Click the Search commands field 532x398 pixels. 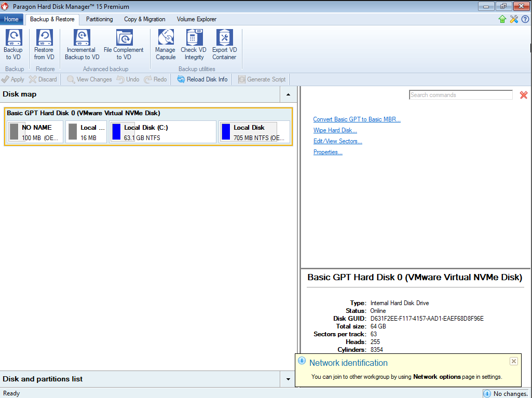(x=461, y=95)
